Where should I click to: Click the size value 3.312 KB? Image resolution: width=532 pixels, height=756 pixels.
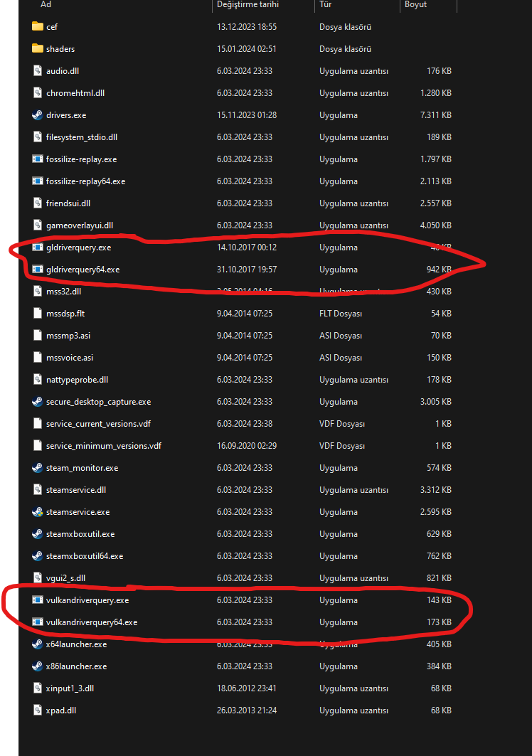pos(436,490)
